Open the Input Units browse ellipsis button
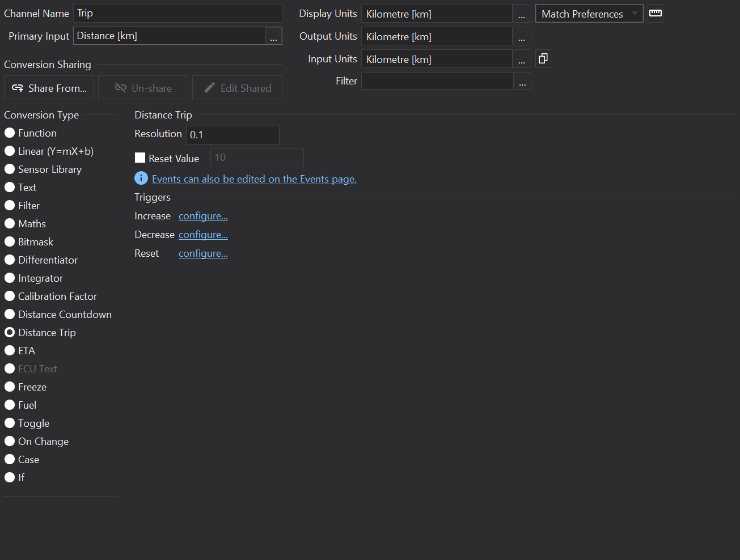Viewport: 740px width, 560px height. pos(522,60)
